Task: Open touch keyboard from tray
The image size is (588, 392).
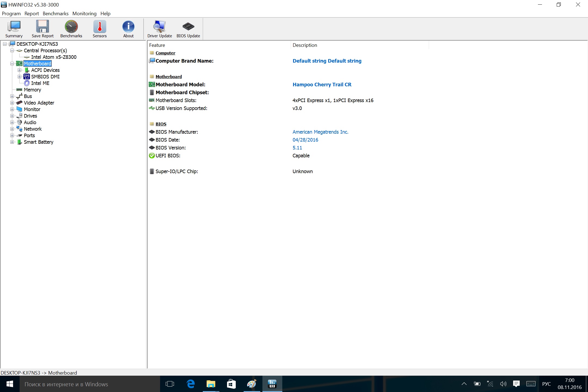Action: click(531, 384)
